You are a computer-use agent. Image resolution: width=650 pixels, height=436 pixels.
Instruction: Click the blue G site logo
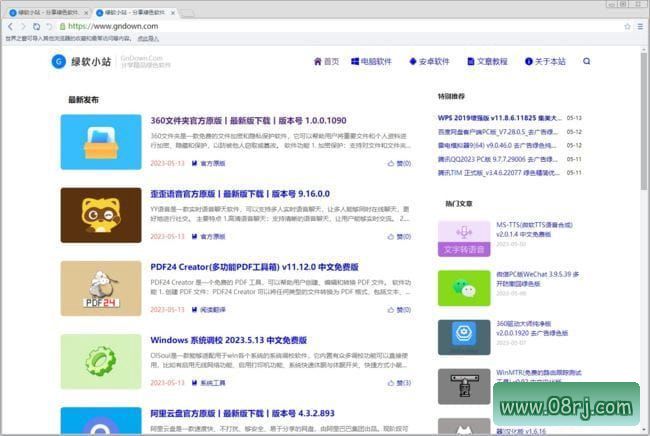(x=58, y=62)
